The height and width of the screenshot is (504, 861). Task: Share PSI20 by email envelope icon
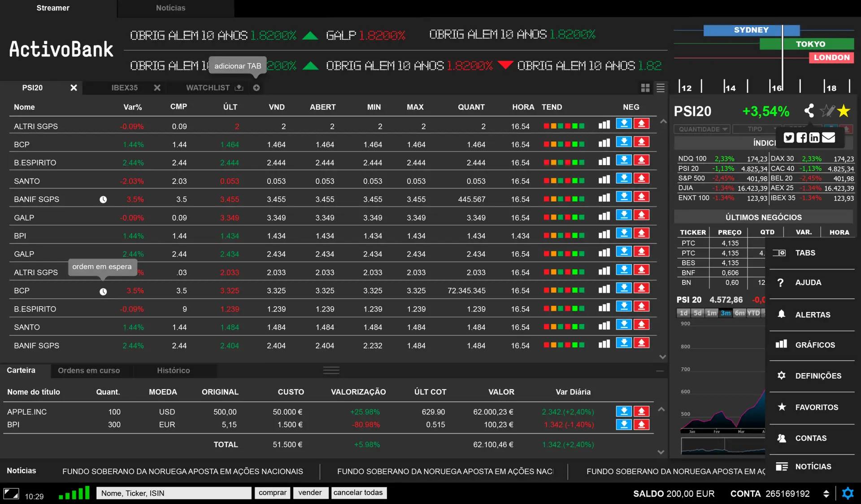point(829,138)
